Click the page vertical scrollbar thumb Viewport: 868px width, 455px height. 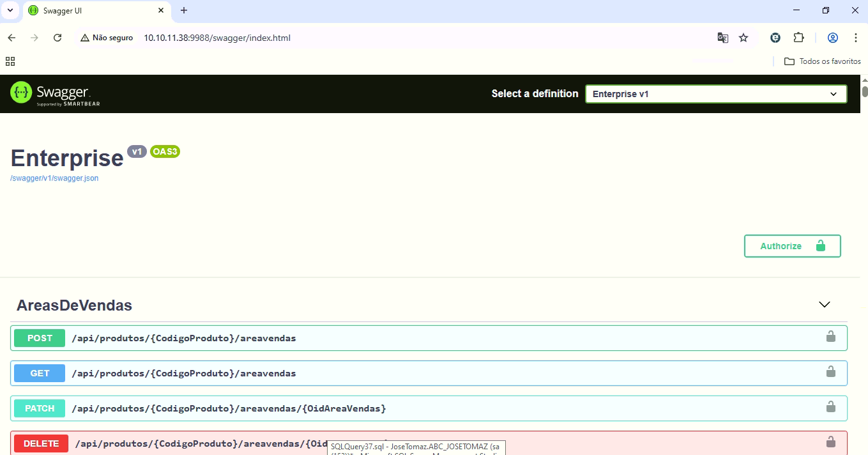click(x=865, y=91)
